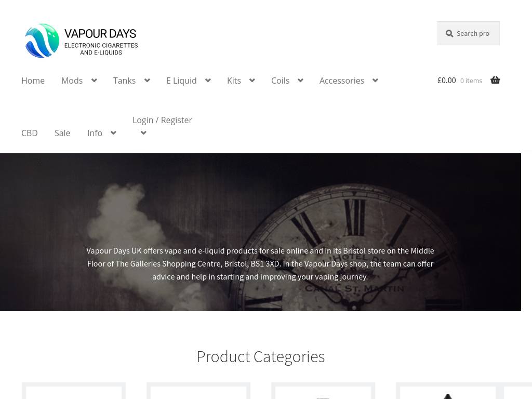Expand the Info menu chevron
Image resolution: width=532 pixels, height=399 pixels.
(x=113, y=132)
